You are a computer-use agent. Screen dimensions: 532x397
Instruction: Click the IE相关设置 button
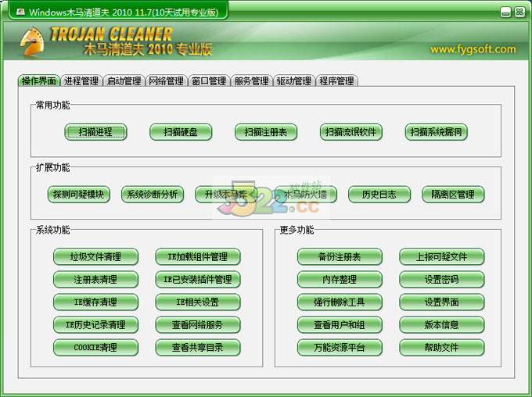[198, 302]
